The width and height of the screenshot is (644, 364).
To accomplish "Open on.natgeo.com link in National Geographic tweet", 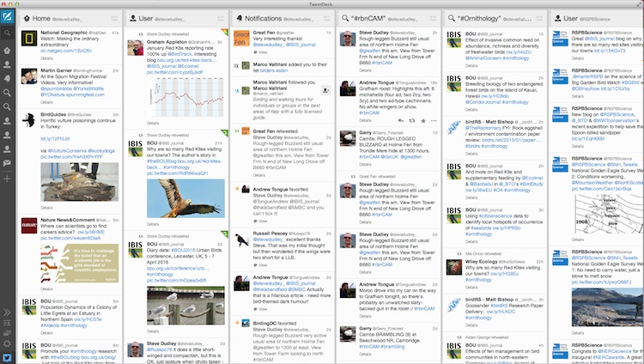I will click(66, 51).
